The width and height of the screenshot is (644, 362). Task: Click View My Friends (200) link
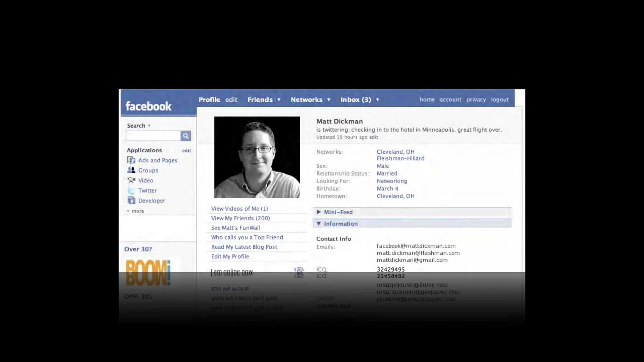[240, 218]
